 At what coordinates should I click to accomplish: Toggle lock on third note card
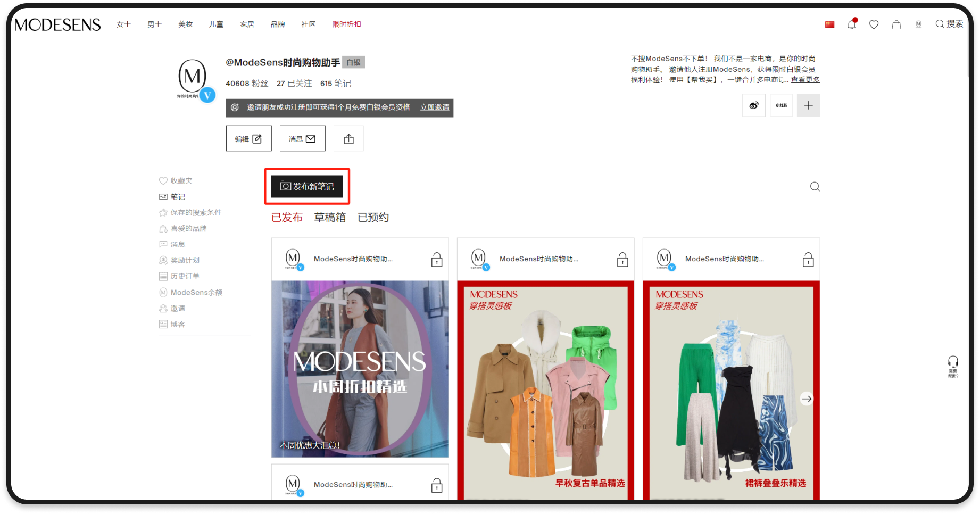click(808, 260)
